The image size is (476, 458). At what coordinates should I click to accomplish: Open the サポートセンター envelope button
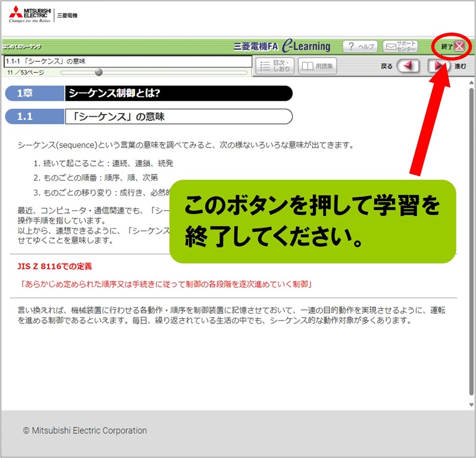(x=400, y=46)
